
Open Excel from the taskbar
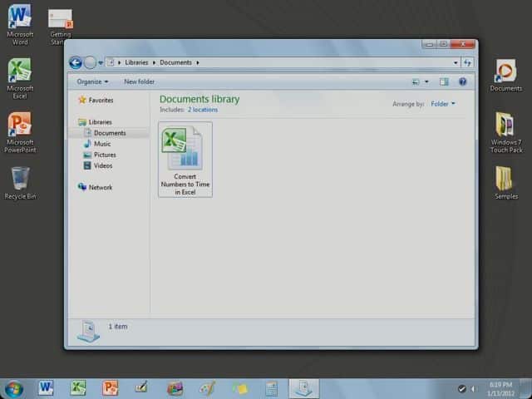[78, 388]
